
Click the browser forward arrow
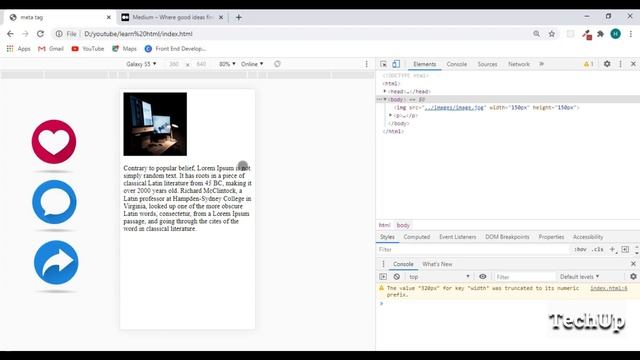25,34
